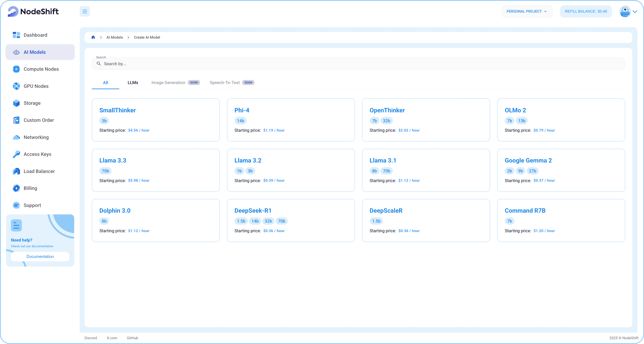Screen dimensions: 644x344
Task: Open Custom Order in the sidebar
Action: click(x=40, y=120)
